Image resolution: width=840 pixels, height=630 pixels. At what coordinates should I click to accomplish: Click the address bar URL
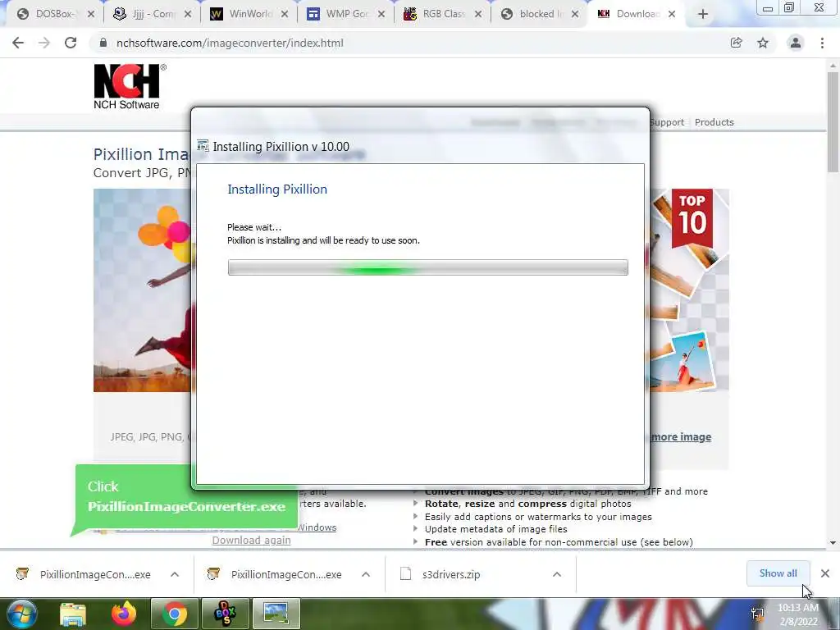(230, 43)
